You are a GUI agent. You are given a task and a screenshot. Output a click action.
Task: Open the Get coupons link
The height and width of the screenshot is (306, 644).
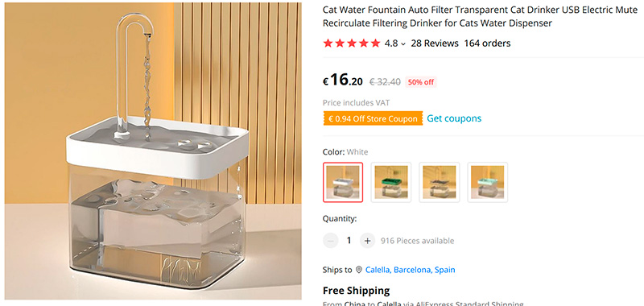pyautogui.click(x=454, y=118)
